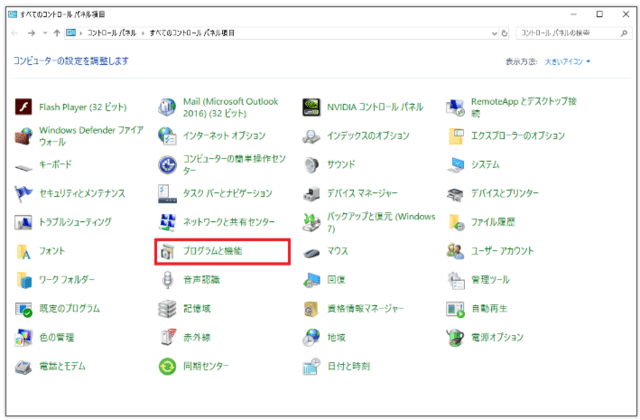Open the Mail (Microsoft Outlook 2016) icon

pos(167,107)
